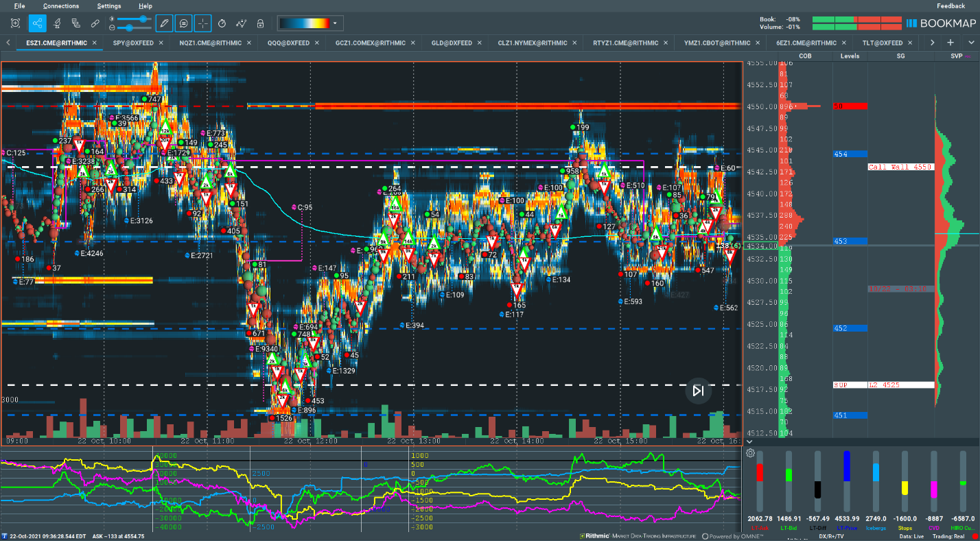Click the screenshot capture icon on toolbar left
Image resolution: width=980 pixels, height=541 pixels.
point(15,23)
